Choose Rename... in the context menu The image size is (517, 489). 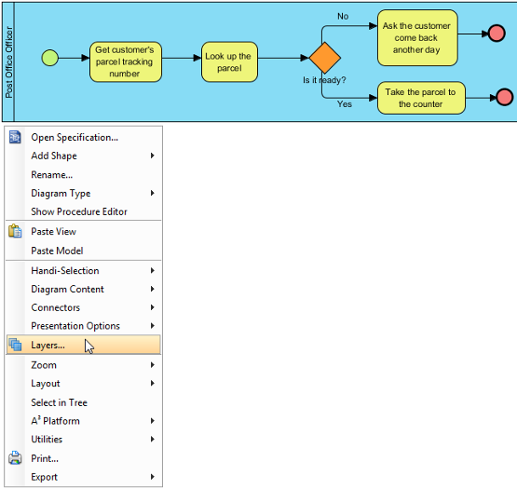83,175
